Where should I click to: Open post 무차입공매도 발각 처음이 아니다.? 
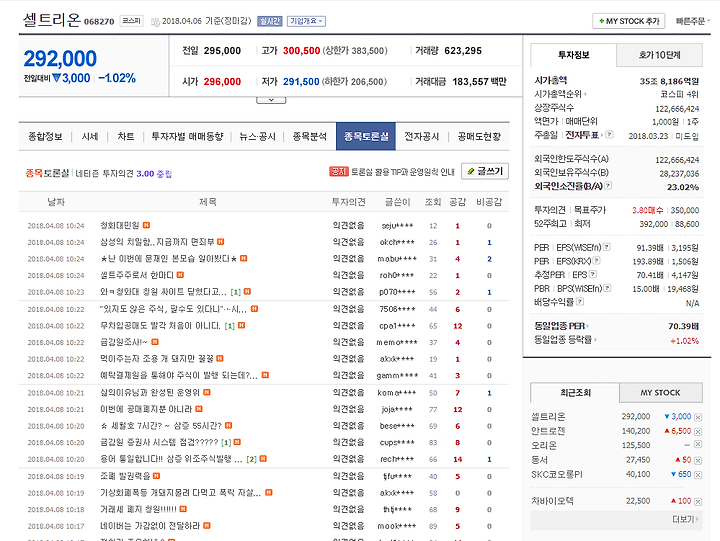coord(160,326)
